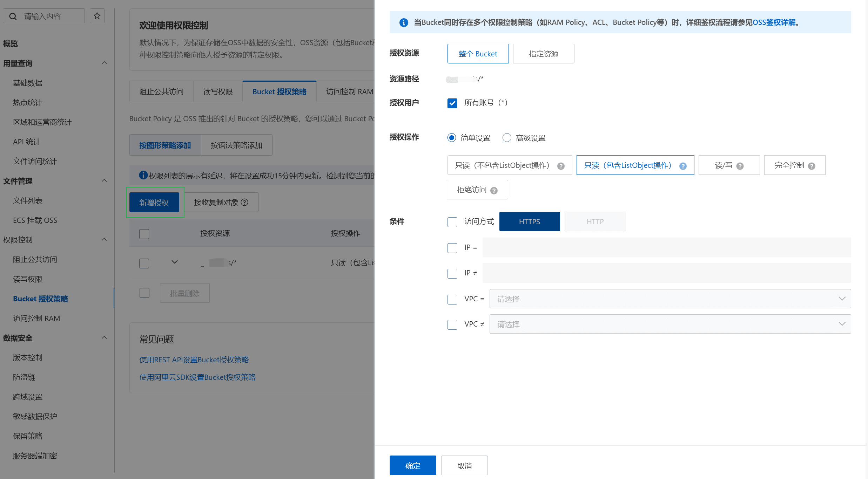Switch to the 读写权限 tab
This screenshot has width=868, height=479.
(x=218, y=92)
